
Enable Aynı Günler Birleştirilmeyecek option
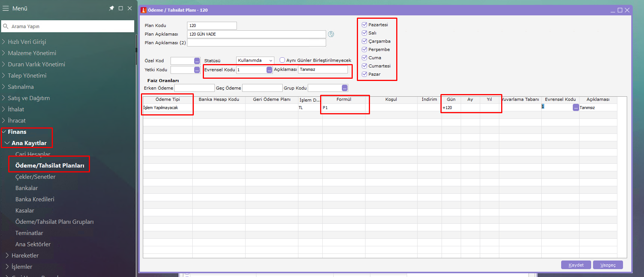point(282,60)
